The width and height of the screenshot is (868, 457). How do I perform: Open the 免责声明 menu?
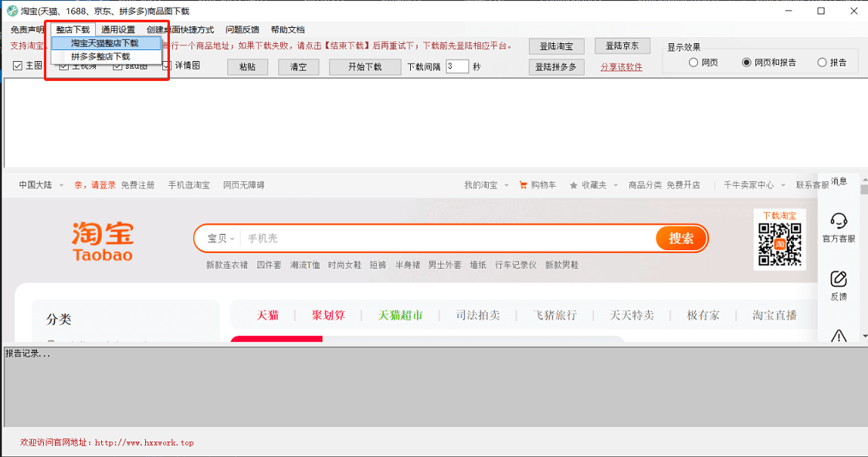click(x=27, y=30)
